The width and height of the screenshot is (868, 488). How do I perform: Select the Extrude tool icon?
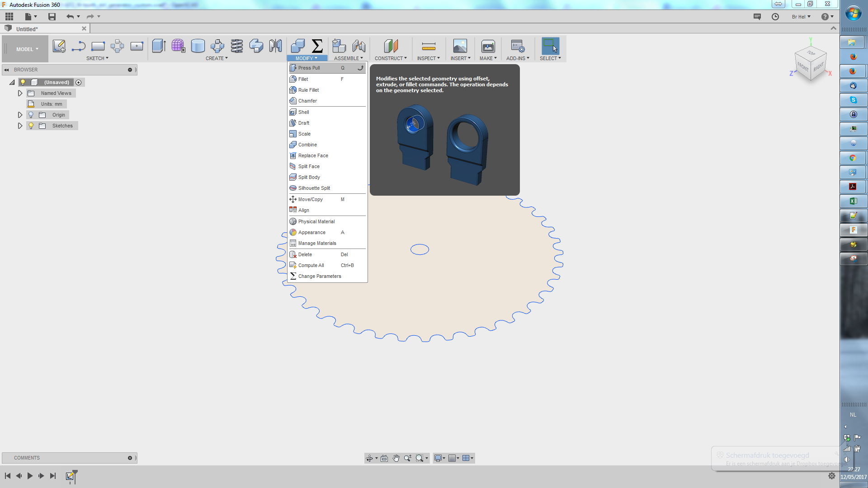(x=159, y=46)
